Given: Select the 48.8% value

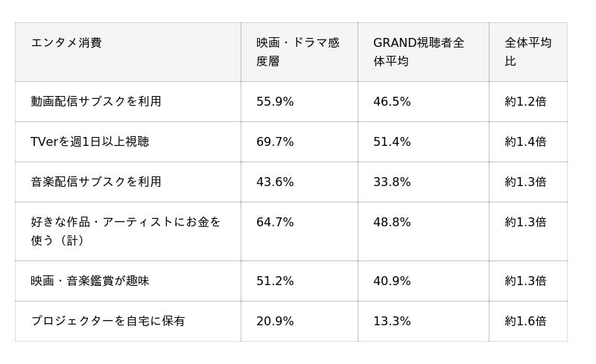Looking at the screenshot, I should coord(392,222).
